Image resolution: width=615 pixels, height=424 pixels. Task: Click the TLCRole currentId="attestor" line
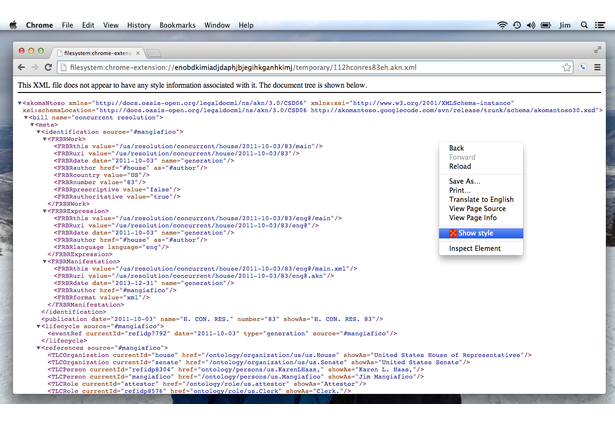pos(207,384)
